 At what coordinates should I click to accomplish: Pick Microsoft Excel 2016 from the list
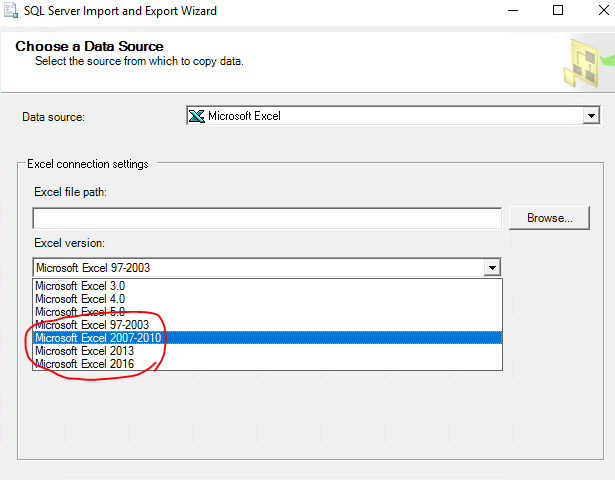pos(267,364)
